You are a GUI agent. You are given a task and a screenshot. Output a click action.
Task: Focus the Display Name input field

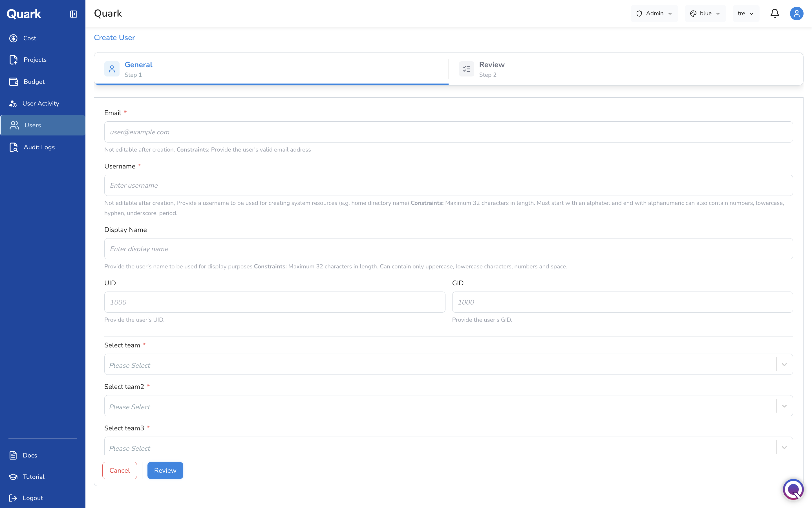coord(448,249)
